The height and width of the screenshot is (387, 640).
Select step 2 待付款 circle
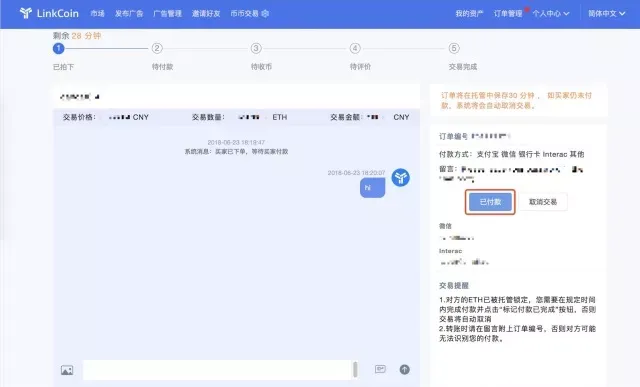[157, 49]
